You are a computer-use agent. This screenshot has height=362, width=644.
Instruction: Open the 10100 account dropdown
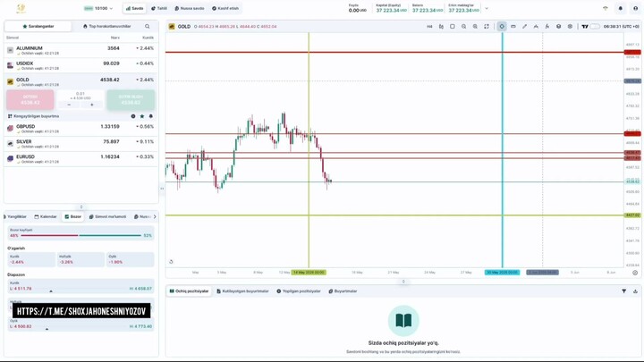tap(98, 8)
